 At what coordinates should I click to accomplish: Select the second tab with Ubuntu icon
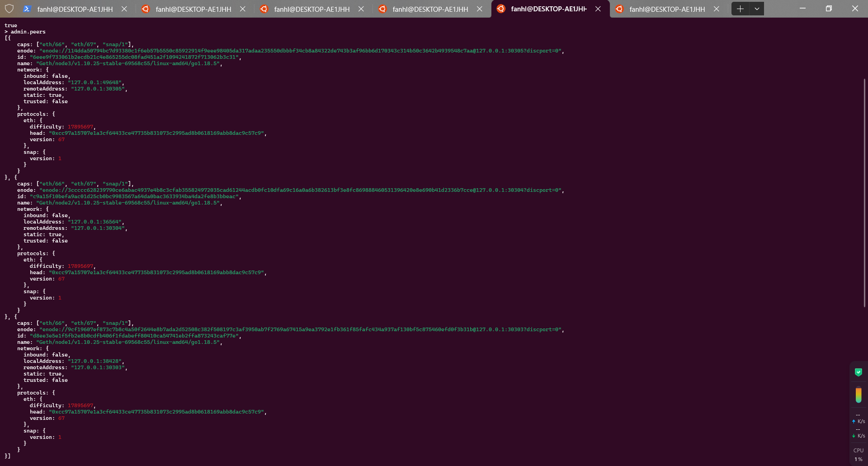(x=193, y=9)
